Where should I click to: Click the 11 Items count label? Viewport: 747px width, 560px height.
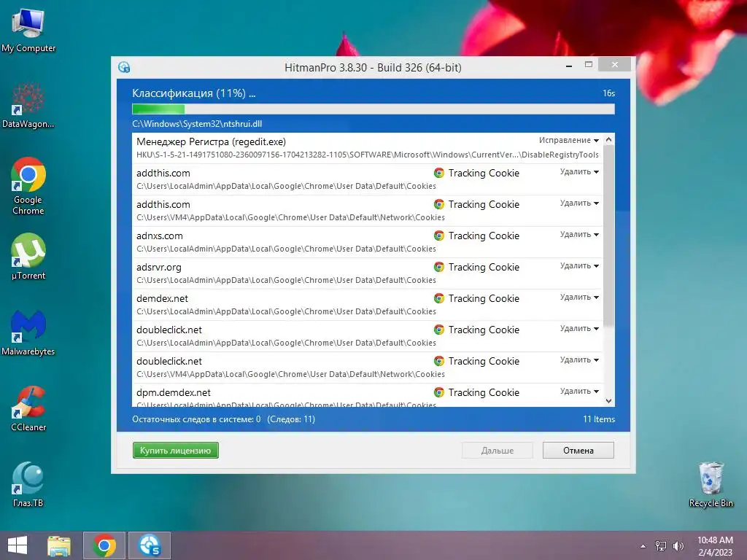(599, 419)
